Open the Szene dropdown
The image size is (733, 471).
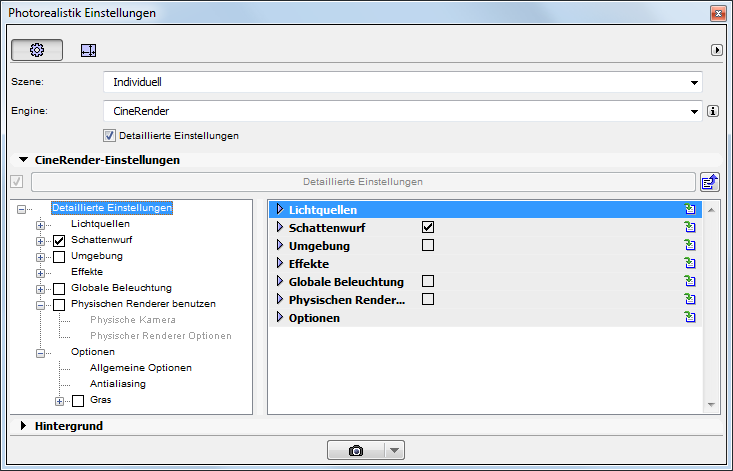point(402,82)
